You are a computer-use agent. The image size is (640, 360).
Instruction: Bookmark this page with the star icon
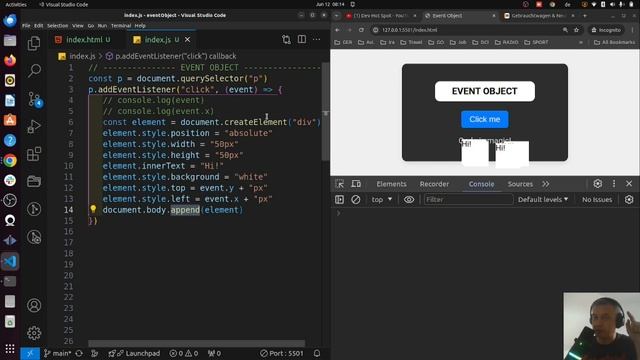click(576, 30)
